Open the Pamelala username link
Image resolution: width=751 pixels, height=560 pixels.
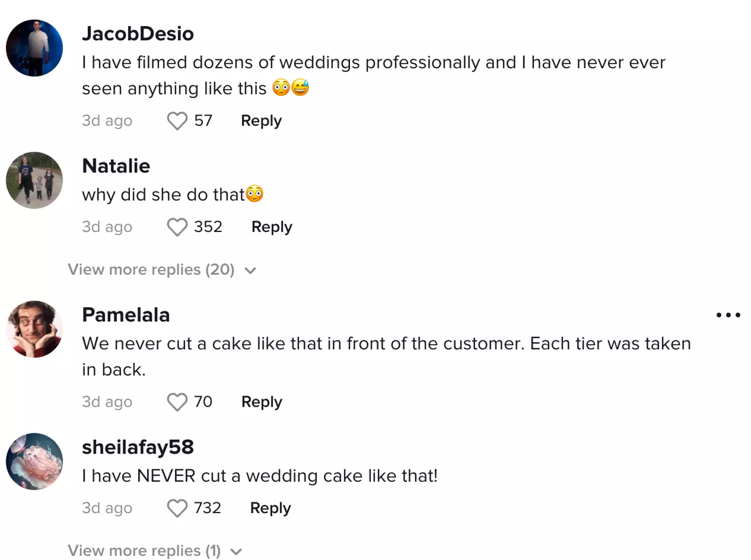point(126,315)
